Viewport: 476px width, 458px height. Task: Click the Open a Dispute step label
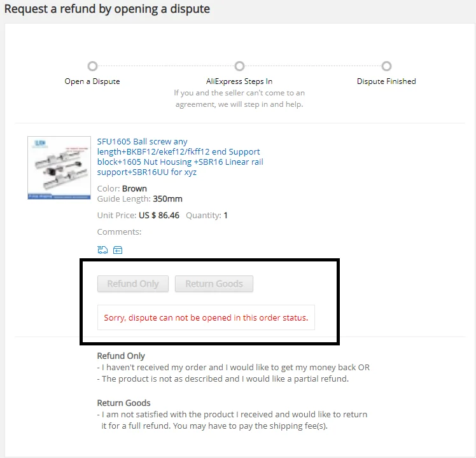click(x=92, y=81)
